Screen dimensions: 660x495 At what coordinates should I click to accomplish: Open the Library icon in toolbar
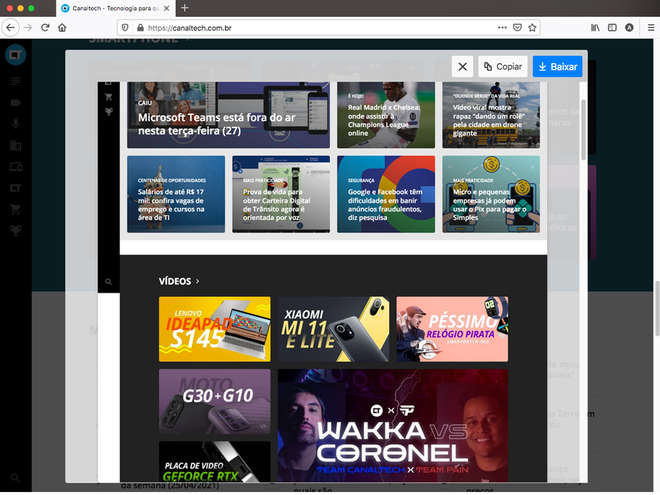595,28
